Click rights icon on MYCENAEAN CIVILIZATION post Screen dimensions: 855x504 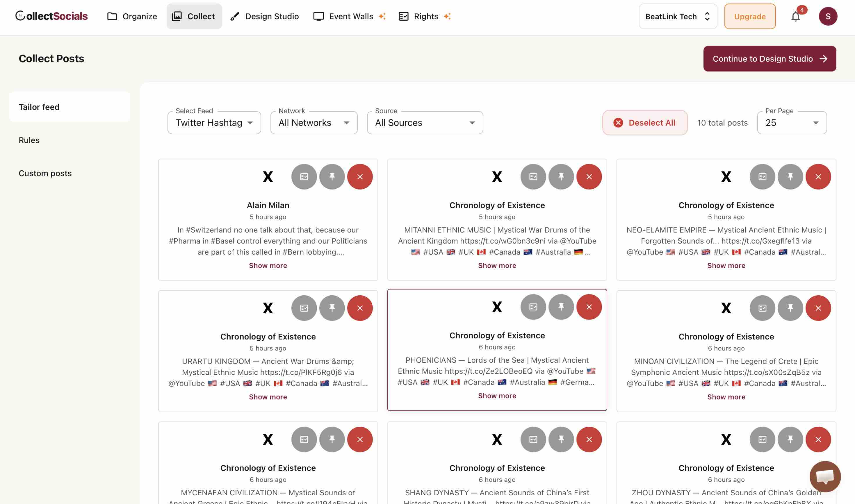pos(304,439)
